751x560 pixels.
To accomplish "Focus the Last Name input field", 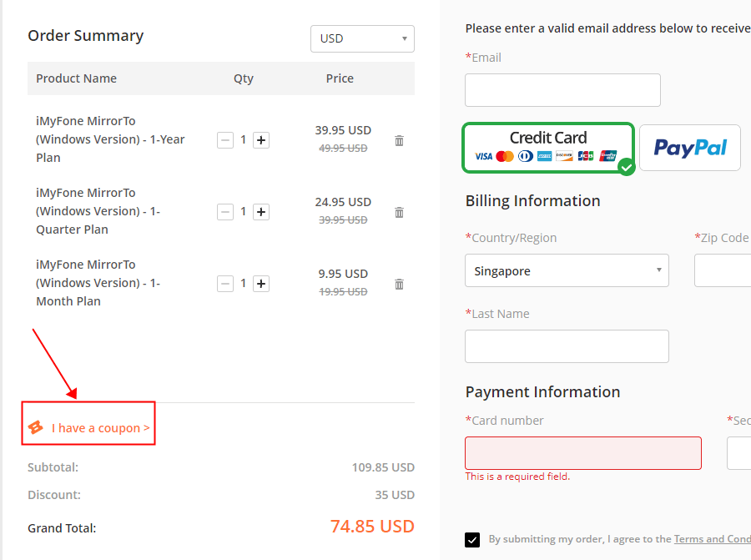I will click(567, 346).
